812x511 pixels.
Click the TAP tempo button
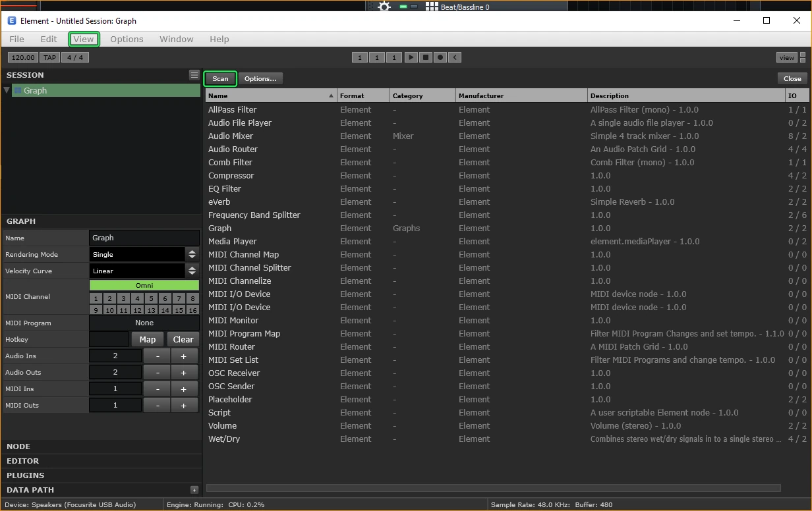(49, 57)
